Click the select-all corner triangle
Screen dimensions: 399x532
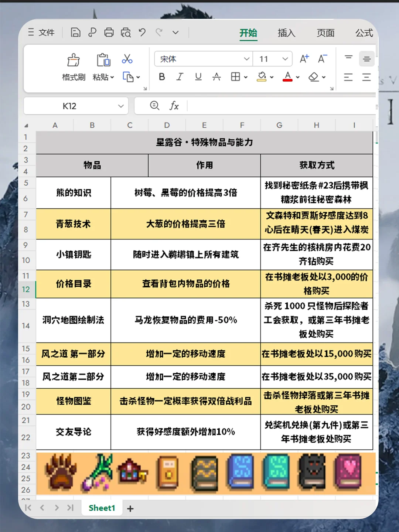coord(27,126)
